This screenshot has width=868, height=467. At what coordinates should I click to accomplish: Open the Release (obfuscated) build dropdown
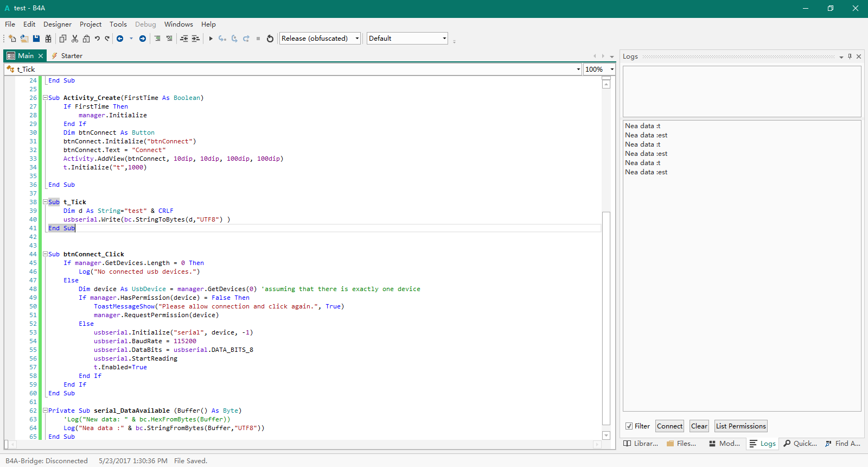click(x=357, y=39)
